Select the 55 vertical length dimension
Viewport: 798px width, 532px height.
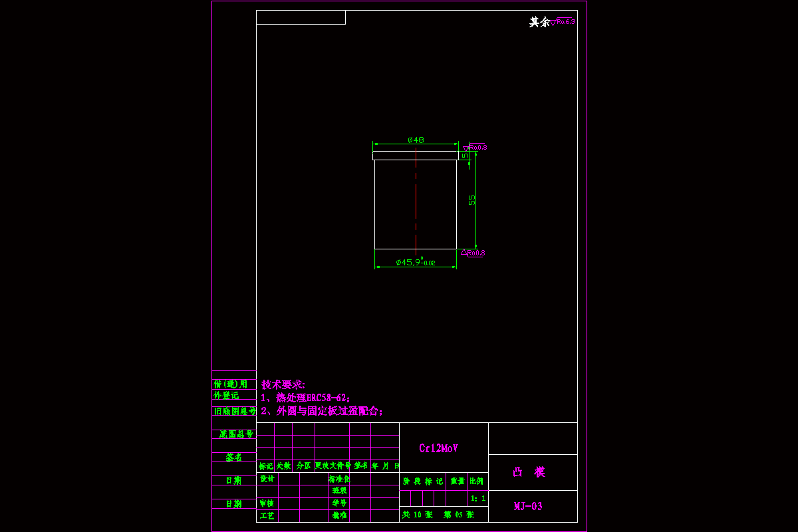point(472,199)
